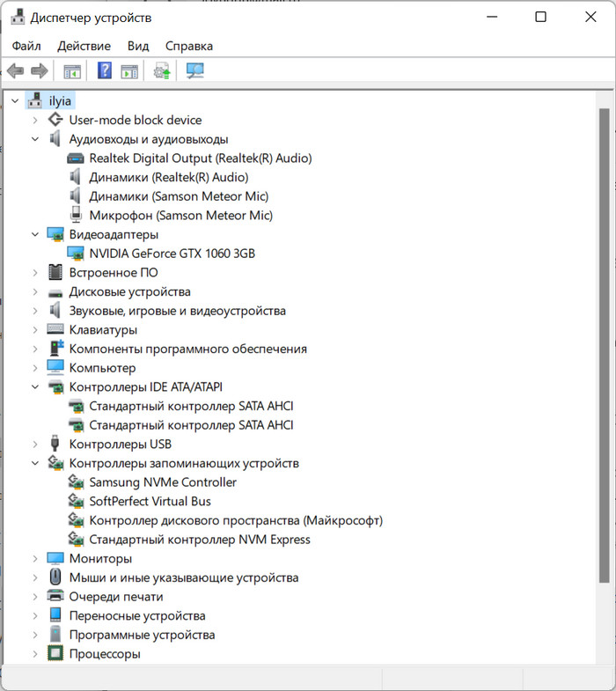Select Samsung NVMe Controller
Viewport: 616px width, 691px height.
[x=163, y=482]
